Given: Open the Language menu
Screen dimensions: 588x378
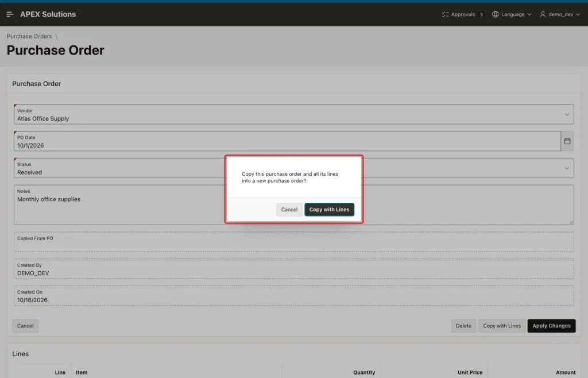Looking at the screenshot, I should click(x=512, y=14).
